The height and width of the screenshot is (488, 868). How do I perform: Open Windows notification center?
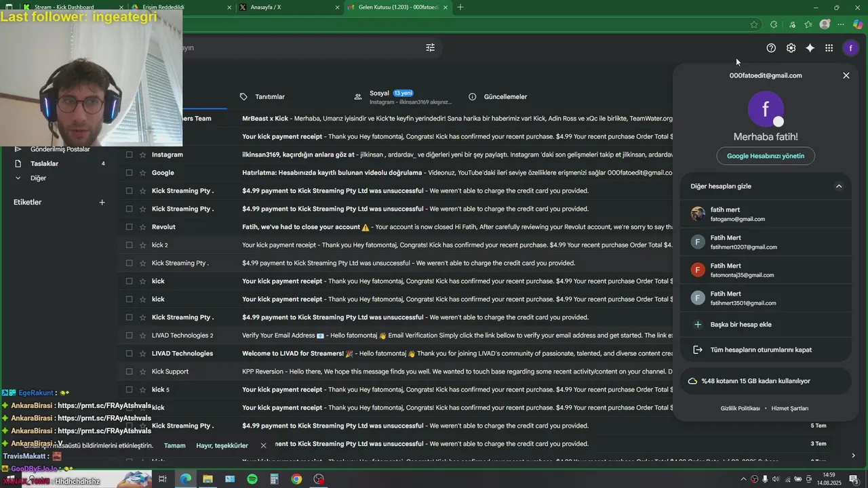tap(854, 479)
